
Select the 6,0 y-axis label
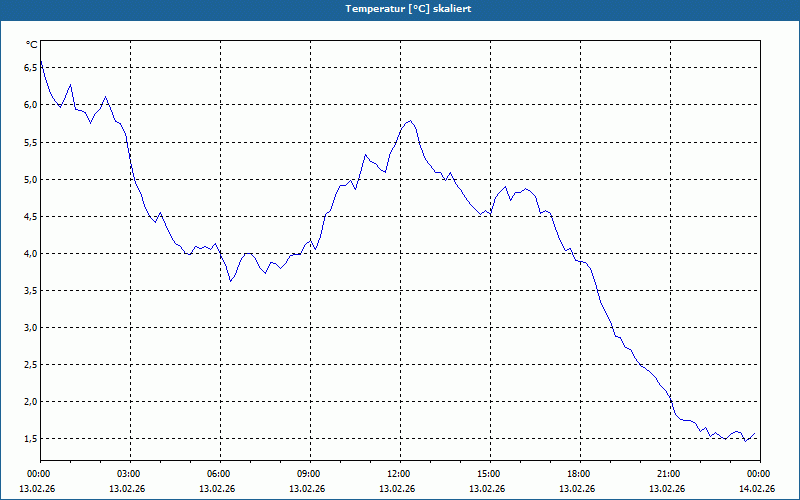tap(31, 105)
